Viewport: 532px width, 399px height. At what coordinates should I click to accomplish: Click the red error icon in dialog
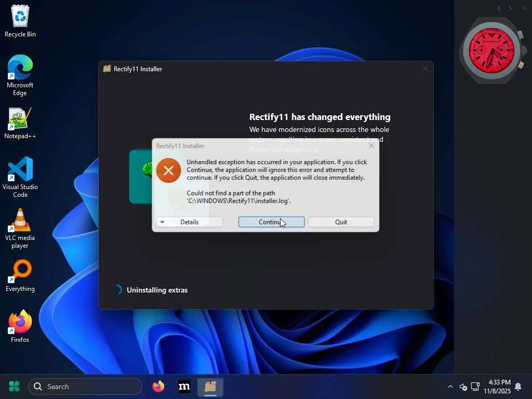pos(169,170)
